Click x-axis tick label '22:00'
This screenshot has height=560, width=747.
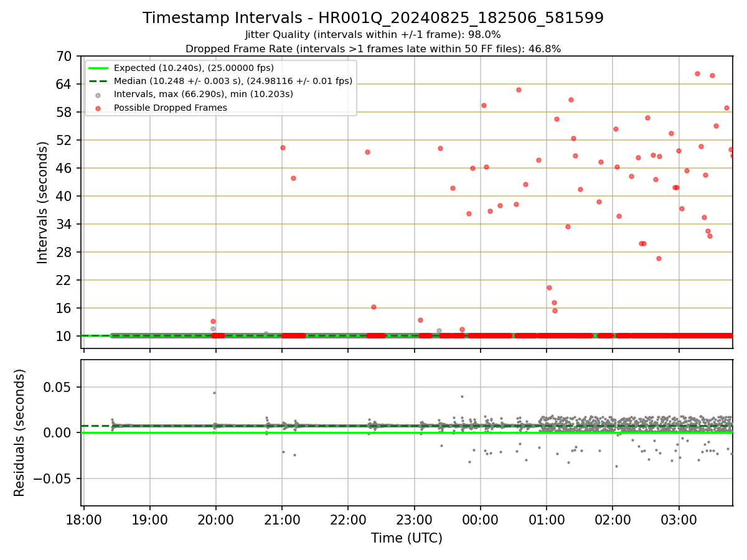(348, 519)
